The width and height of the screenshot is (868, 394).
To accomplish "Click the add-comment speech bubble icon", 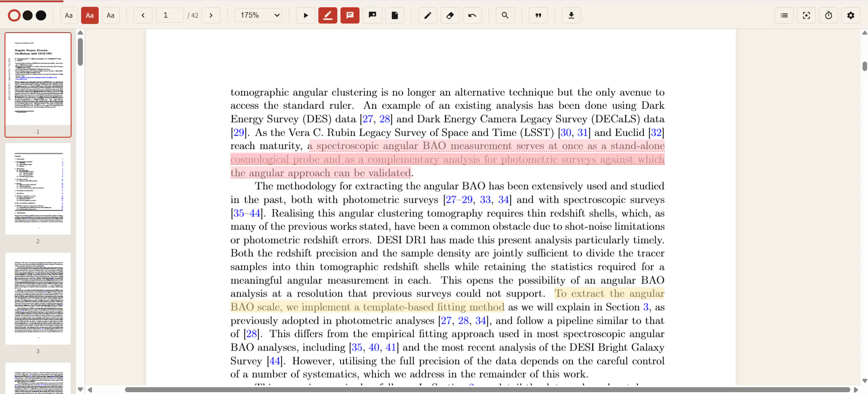I will coord(373,15).
